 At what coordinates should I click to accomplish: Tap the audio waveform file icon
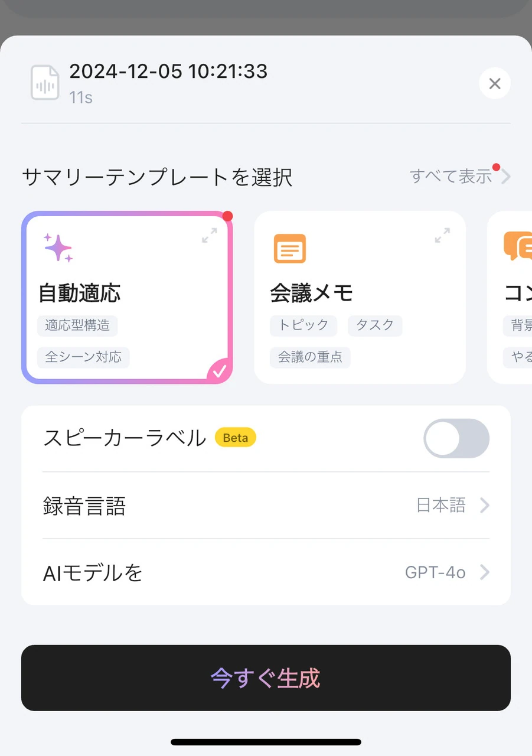[x=45, y=83]
